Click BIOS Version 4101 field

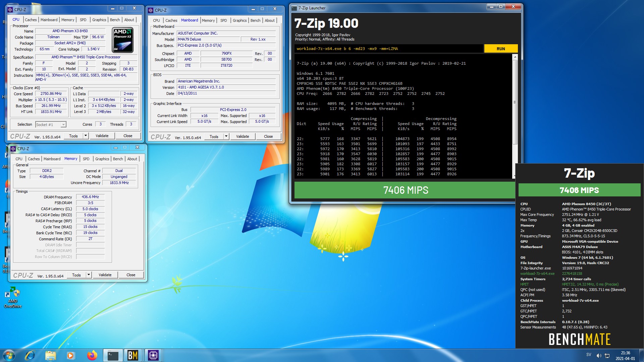226,87
